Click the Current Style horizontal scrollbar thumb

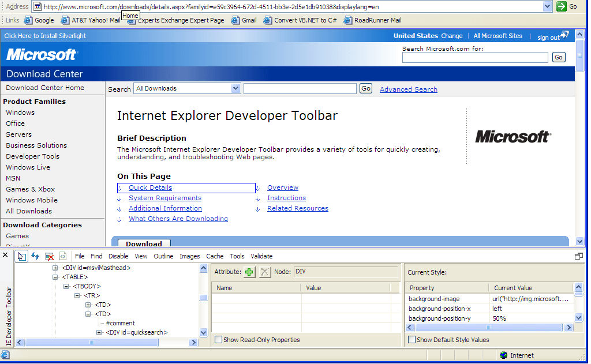pos(489,328)
